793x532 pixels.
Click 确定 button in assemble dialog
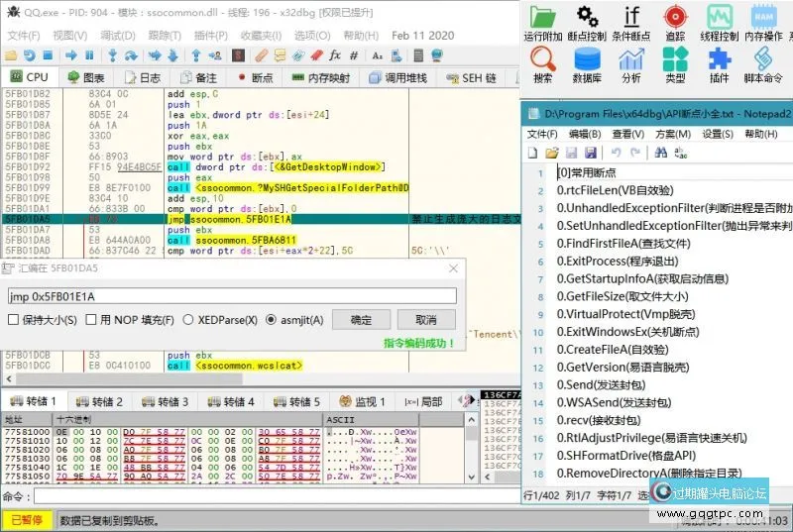[x=361, y=320]
